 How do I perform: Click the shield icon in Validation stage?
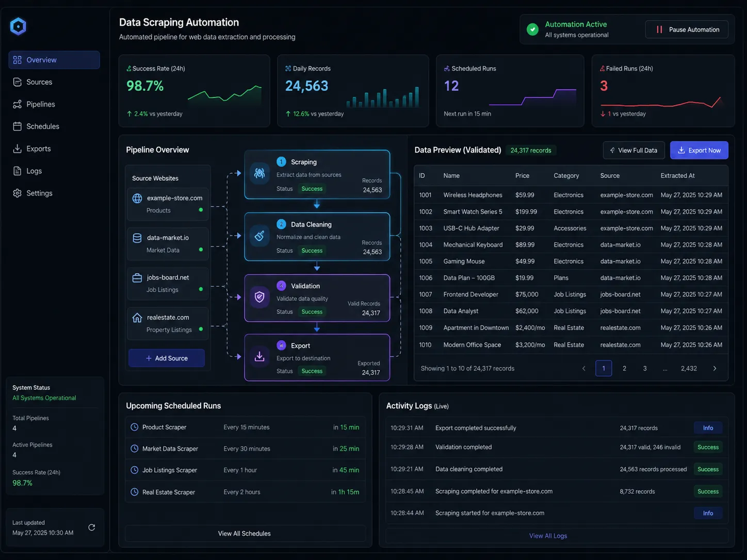(259, 297)
